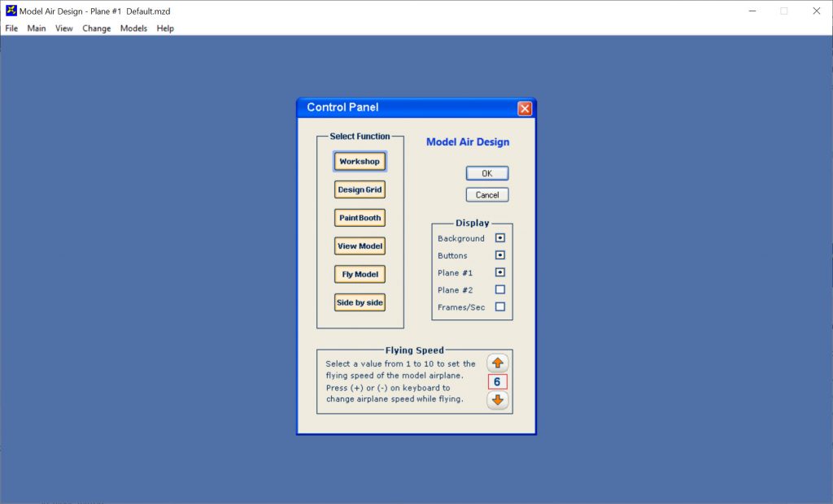Minimize the Model Air Design window
Screen dimensions: 833x504
tap(752, 11)
